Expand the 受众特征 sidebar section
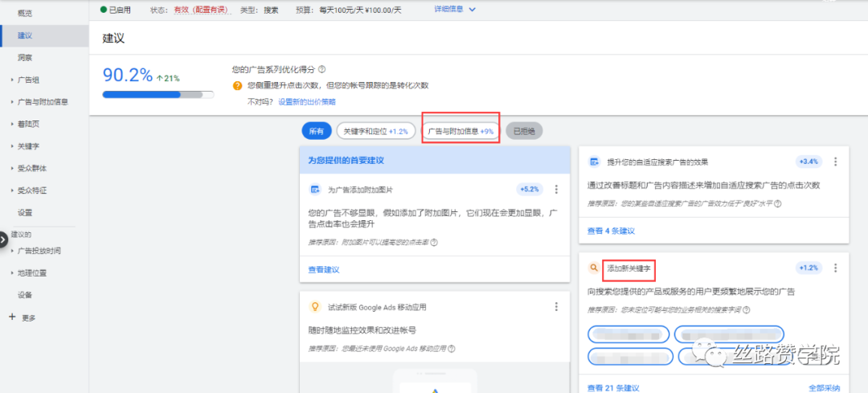 tap(31, 190)
